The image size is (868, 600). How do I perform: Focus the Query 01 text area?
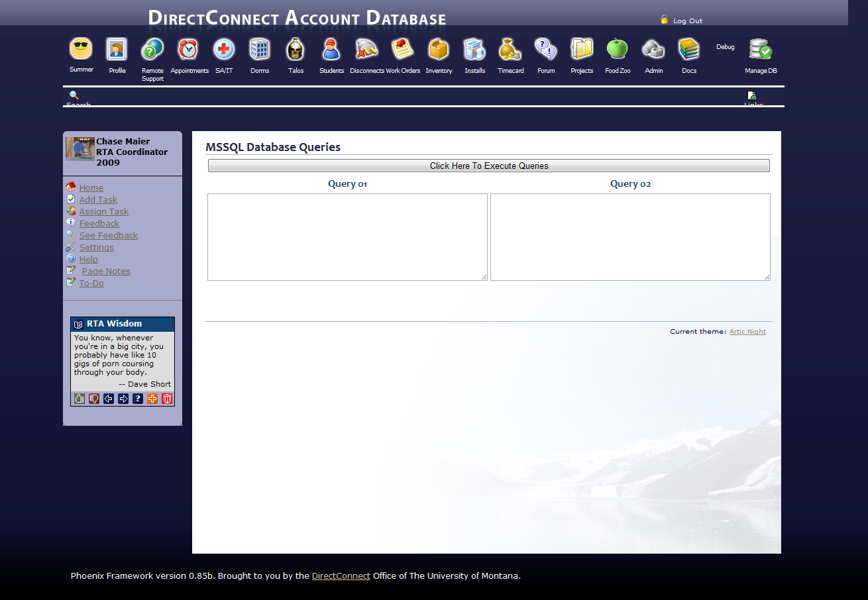[x=348, y=237]
